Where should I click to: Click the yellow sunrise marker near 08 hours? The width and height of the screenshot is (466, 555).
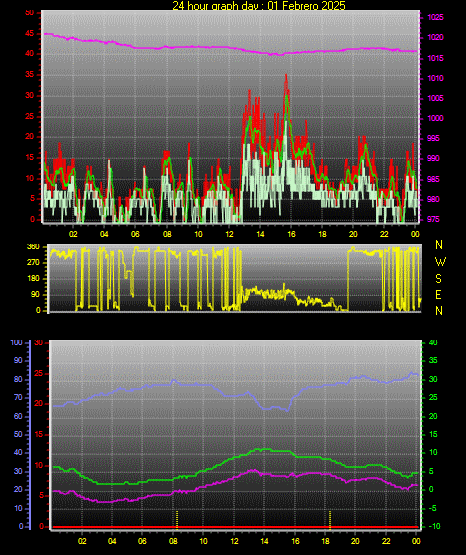coord(177,520)
